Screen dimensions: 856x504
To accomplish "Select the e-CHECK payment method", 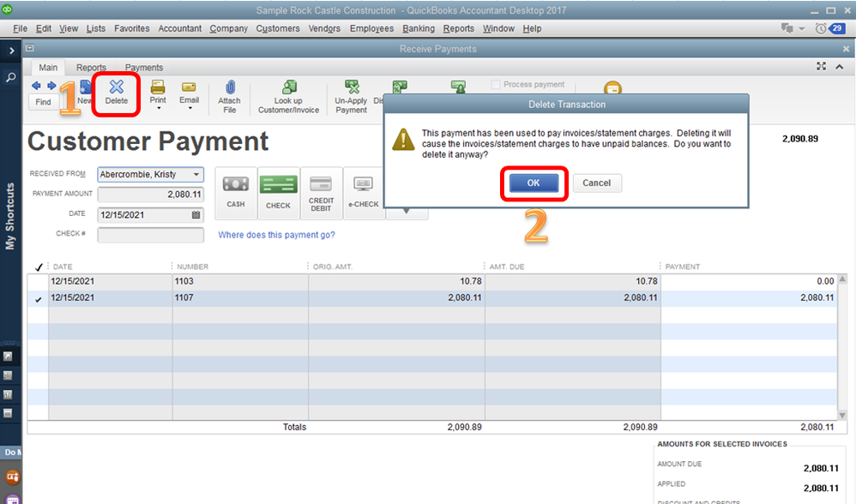I will click(x=364, y=193).
